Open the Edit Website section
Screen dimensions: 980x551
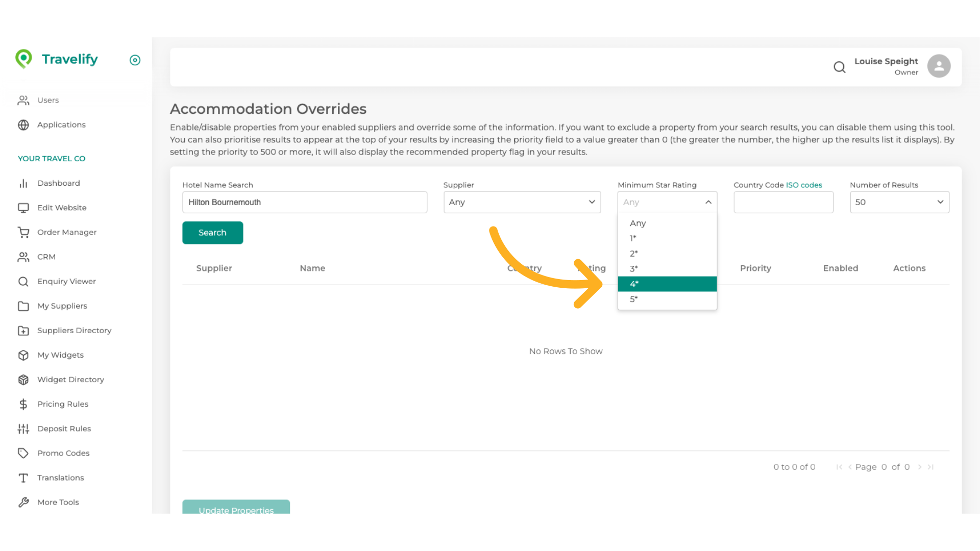click(x=62, y=208)
